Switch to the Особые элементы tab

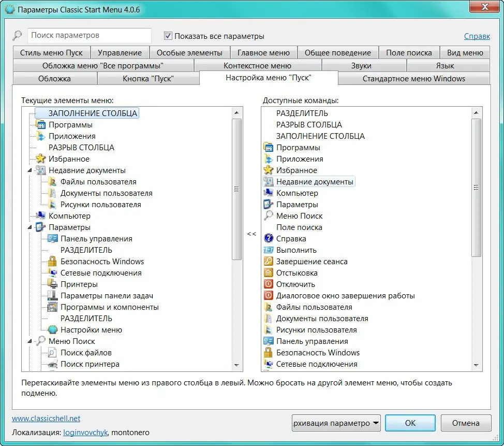click(189, 52)
